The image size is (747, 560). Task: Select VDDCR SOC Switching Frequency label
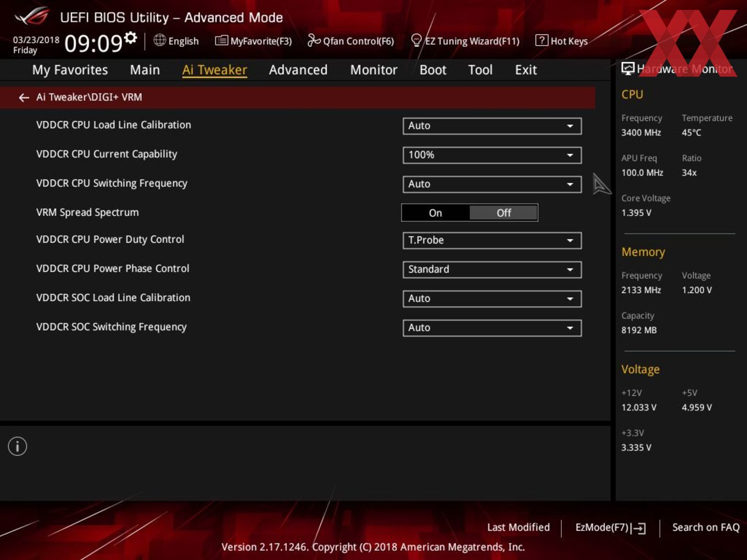112,327
